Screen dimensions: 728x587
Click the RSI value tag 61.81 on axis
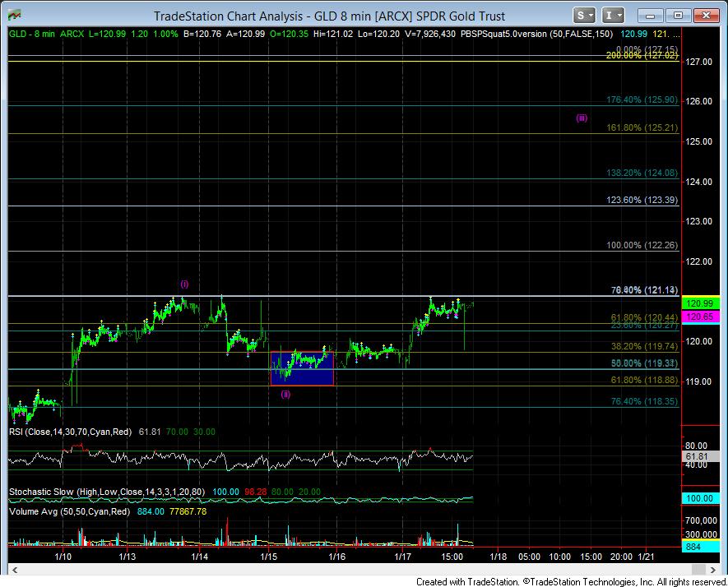coord(700,456)
